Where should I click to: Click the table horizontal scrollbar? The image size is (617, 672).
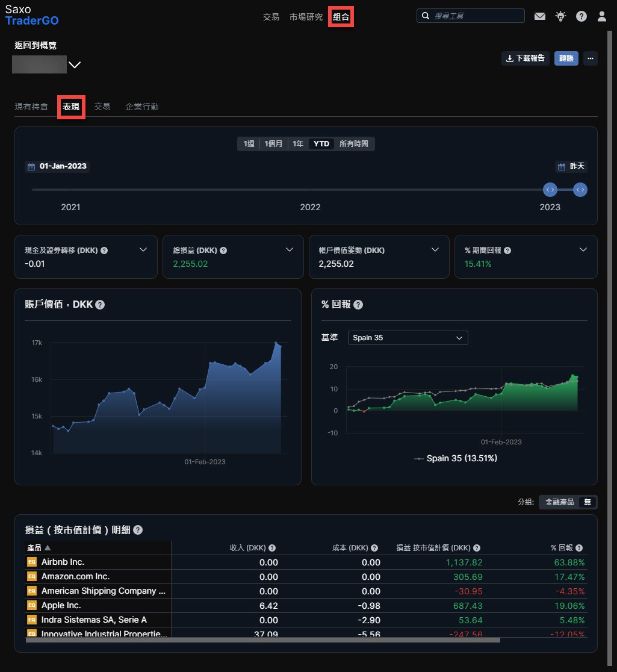point(262,640)
